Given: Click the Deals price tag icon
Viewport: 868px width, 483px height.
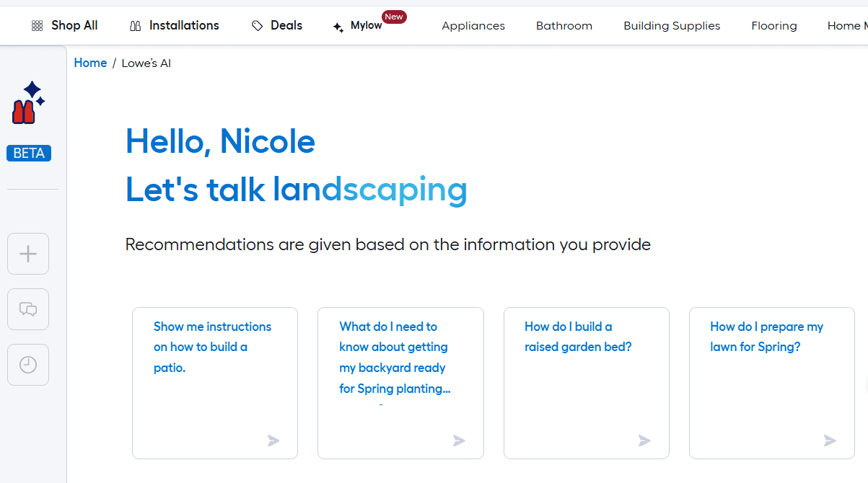Looking at the screenshot, I should coord(257,26).
